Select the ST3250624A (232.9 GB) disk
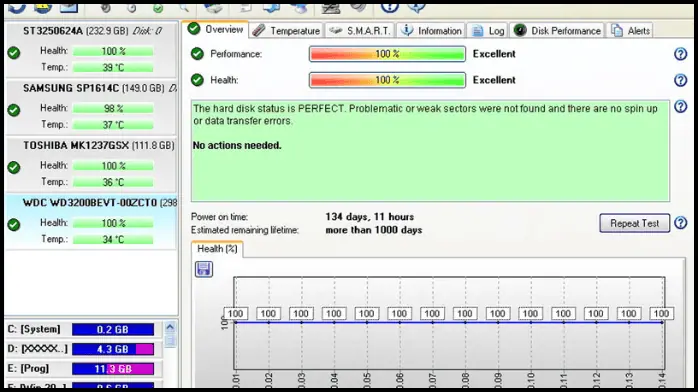 click(91, 49)
